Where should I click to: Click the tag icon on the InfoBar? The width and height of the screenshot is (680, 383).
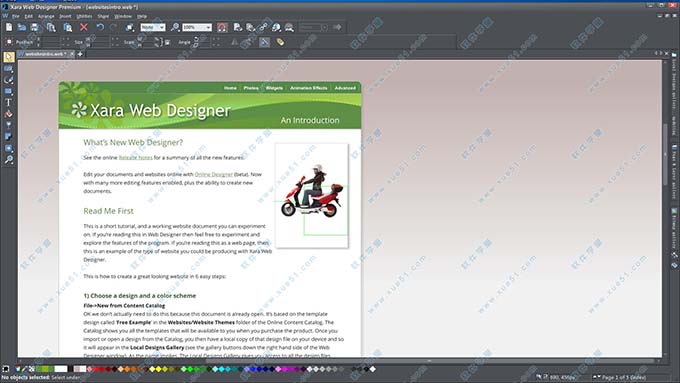(x=281, y=42)
